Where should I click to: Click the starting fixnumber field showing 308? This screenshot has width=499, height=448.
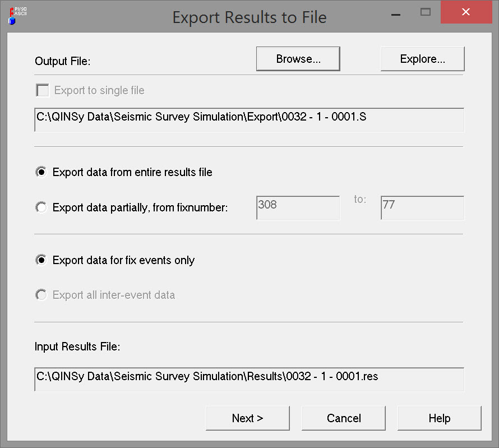tap(298, 208)
